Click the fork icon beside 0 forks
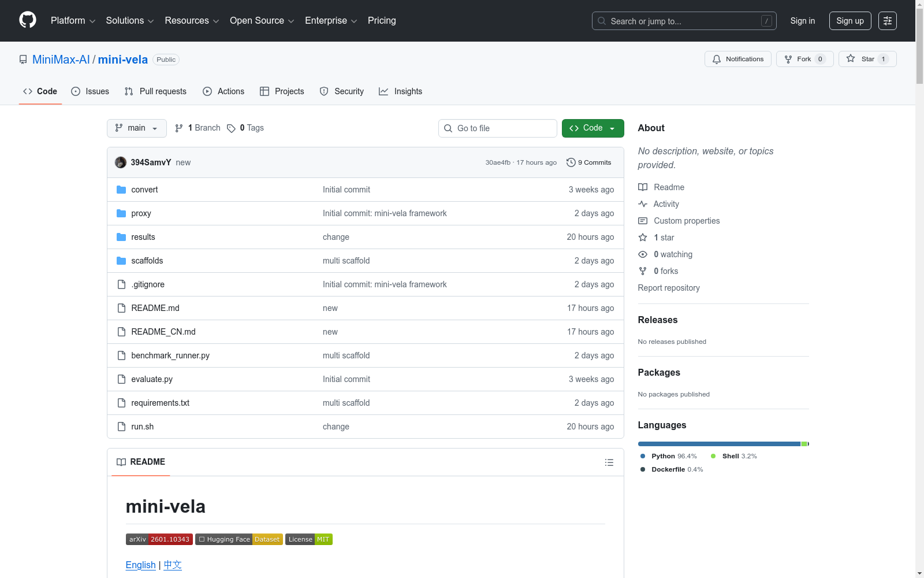 (x=643, y=271)
